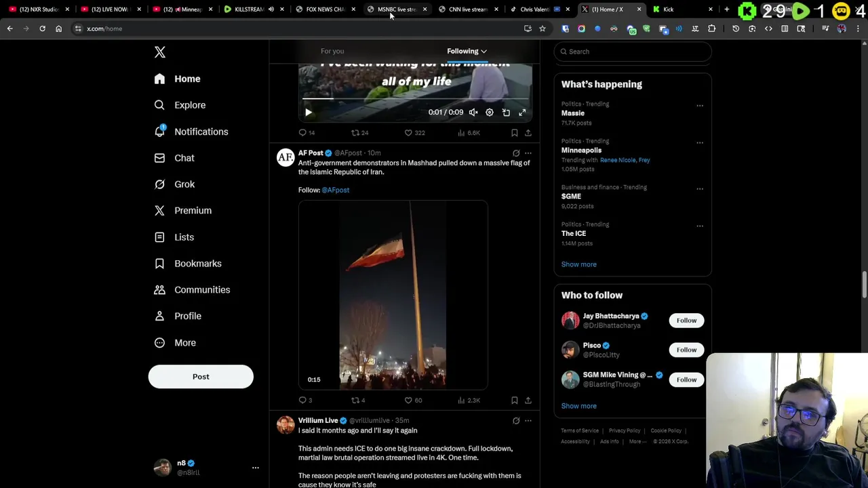The image size is (868, 488).
Task: Open Bookmarks from the sidebar
Action: click(x=189, y=264)
